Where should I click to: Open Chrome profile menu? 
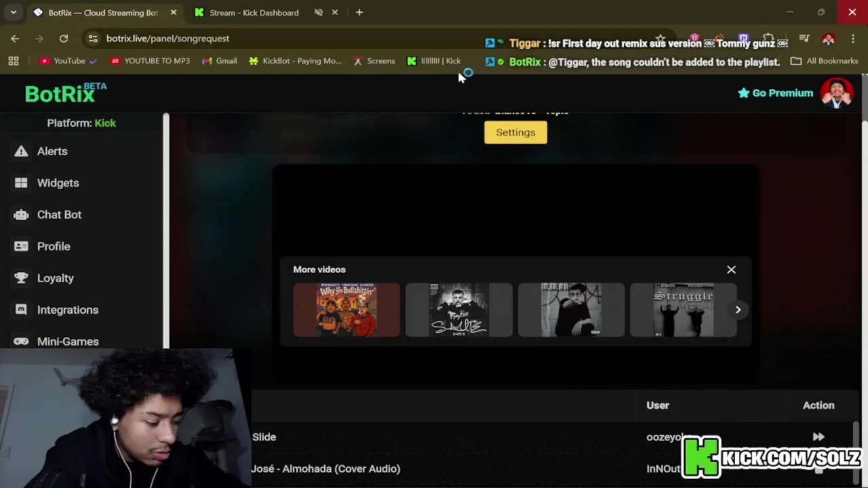click(x=828, y=39)
